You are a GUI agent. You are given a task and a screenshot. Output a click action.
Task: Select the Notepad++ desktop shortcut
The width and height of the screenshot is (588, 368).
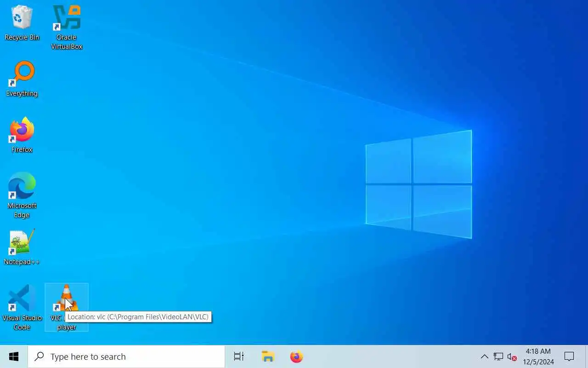[x=22, y=247]
